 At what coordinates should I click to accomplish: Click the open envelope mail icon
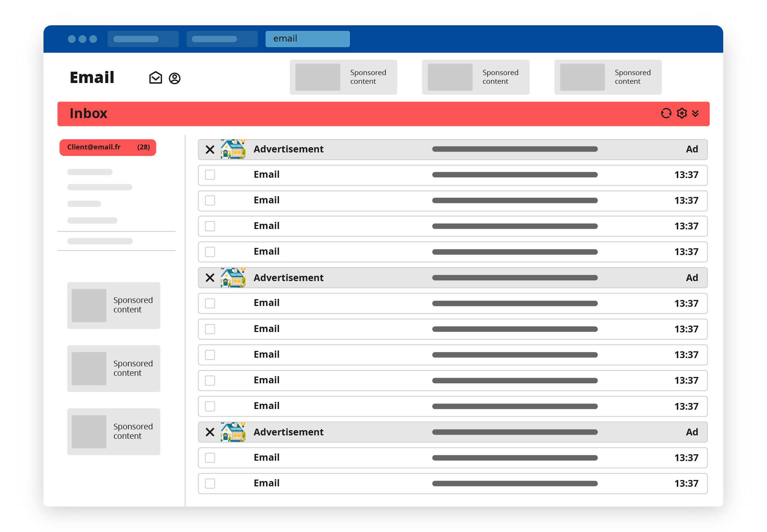156,78
